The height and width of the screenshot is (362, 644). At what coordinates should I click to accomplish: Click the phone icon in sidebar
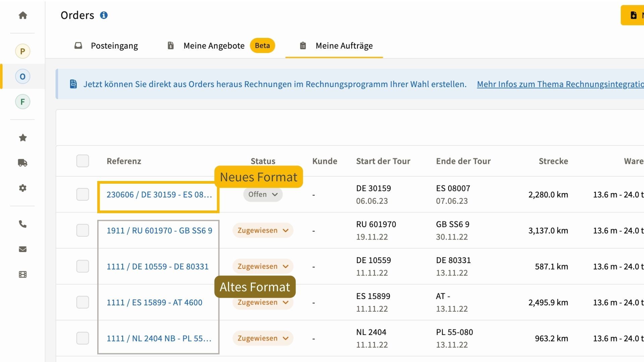pos(22,224)
